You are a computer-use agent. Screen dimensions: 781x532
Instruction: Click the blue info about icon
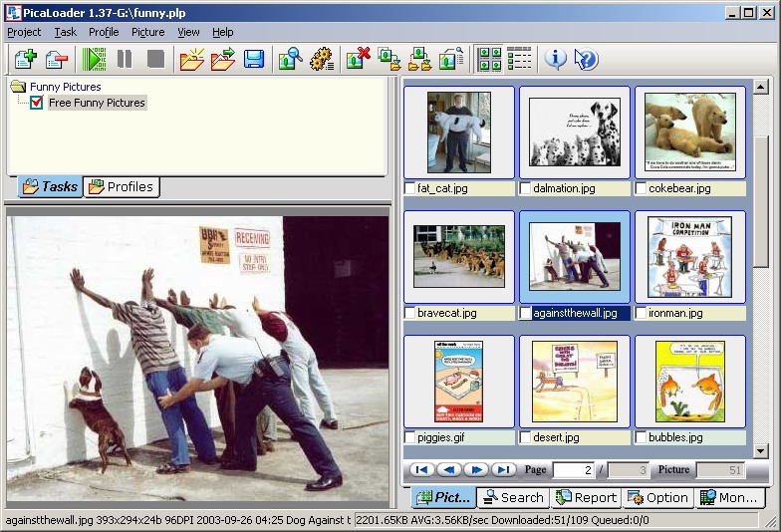[x=556, y=59]
